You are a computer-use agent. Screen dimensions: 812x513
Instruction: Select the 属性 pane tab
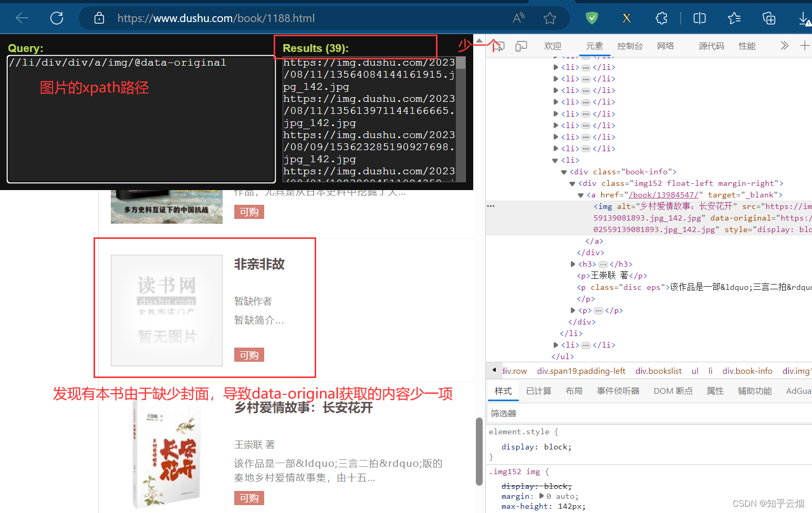[715, 391]
